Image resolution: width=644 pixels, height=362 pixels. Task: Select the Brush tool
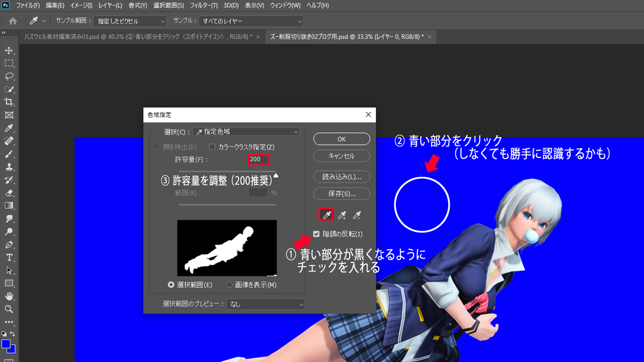(9, 154)
